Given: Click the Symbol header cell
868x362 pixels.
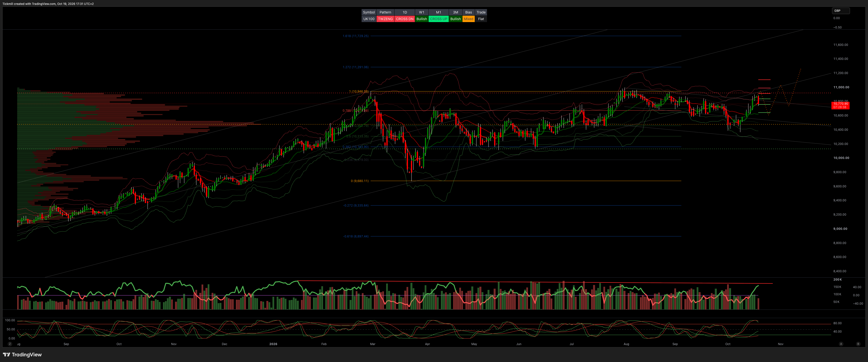Looking at the screenshot, I should pos(369,12).
